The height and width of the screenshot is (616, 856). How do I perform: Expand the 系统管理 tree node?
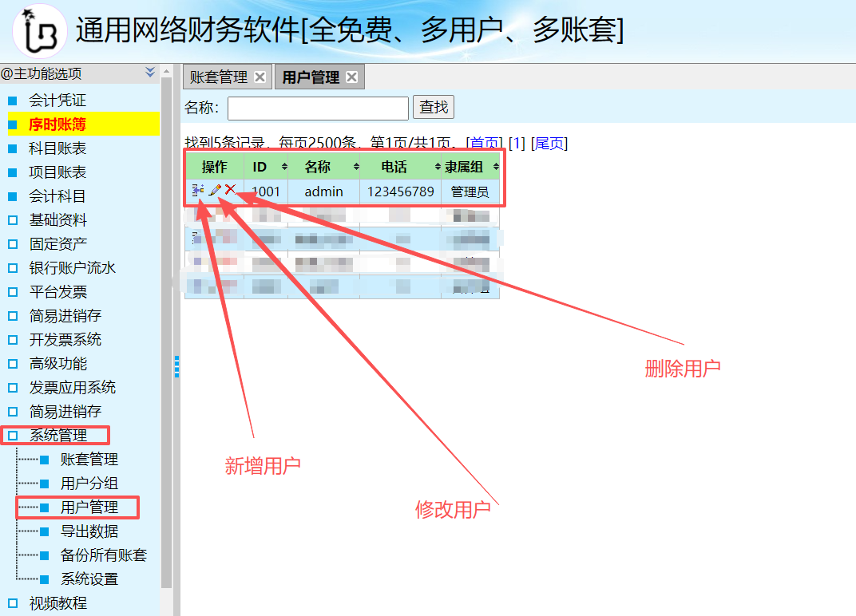pos(13,436)
